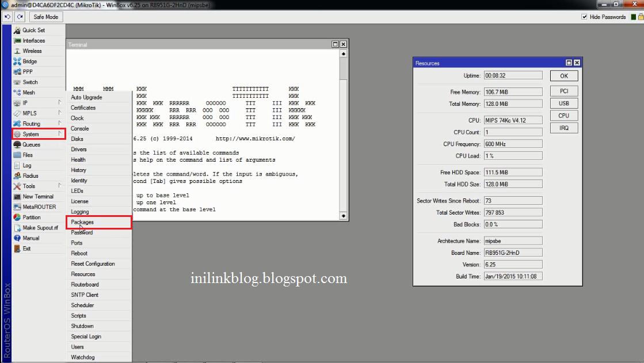Click the Uptime field in Resources
The height and width of the screenshot is (363, 644).
(x=513, y=75)
